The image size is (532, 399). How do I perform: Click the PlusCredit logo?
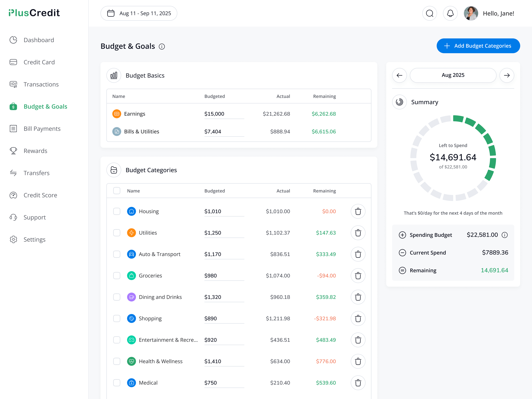[34, 13]
